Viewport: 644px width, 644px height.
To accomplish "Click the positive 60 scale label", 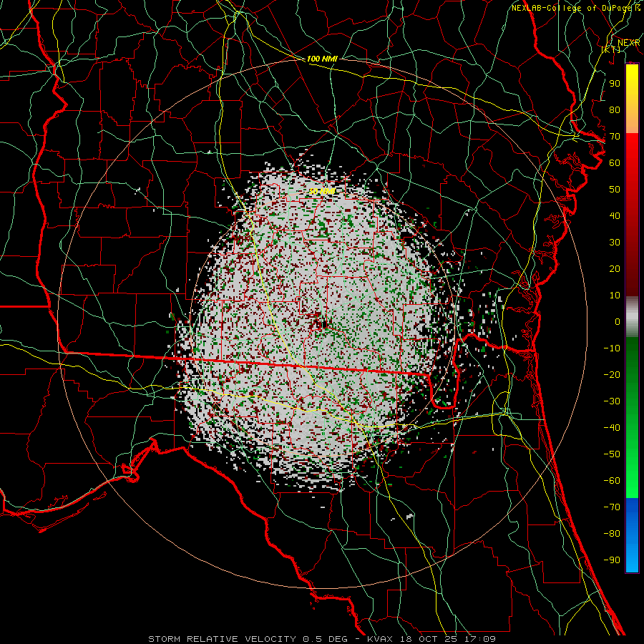I will 615,162.
